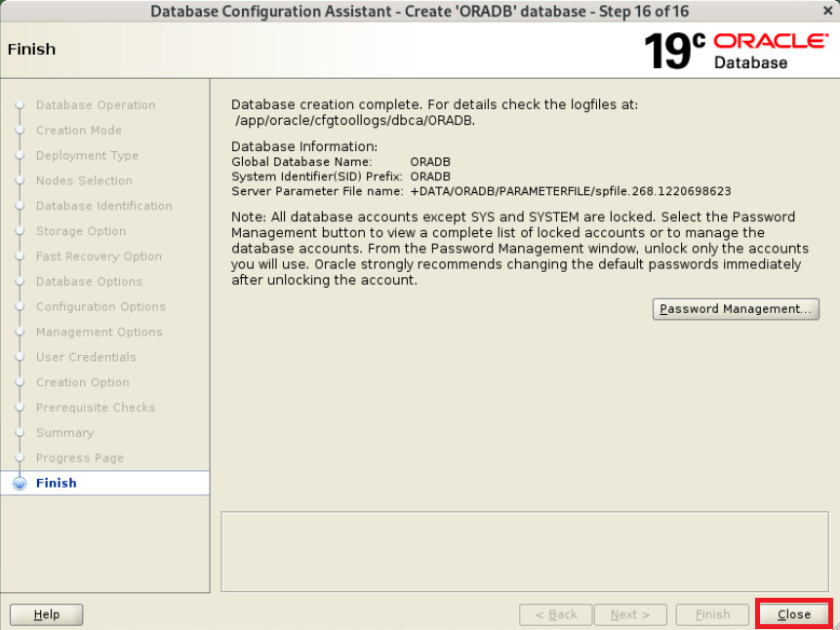Select the Prerequisite Checks step

point(96,407)
